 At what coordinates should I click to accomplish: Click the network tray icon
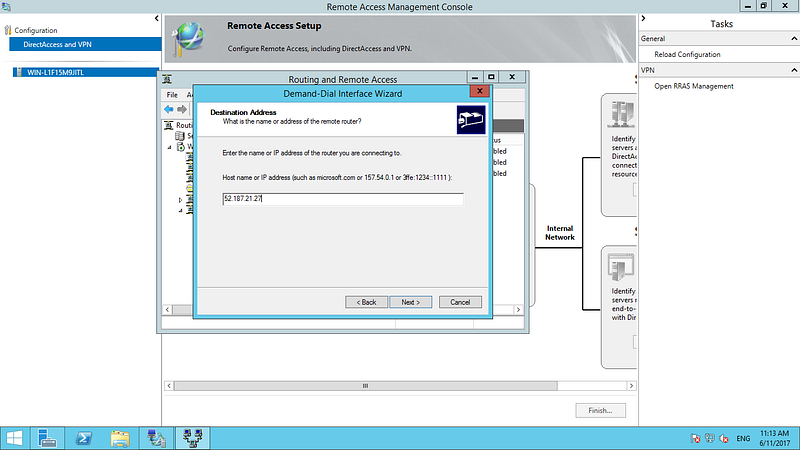click(710, 438)
